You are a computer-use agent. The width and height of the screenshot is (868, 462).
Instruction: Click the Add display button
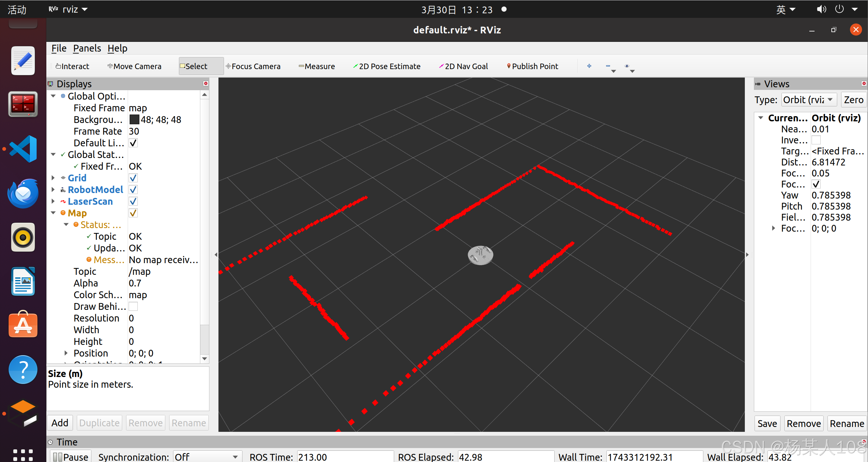point(60,422)
